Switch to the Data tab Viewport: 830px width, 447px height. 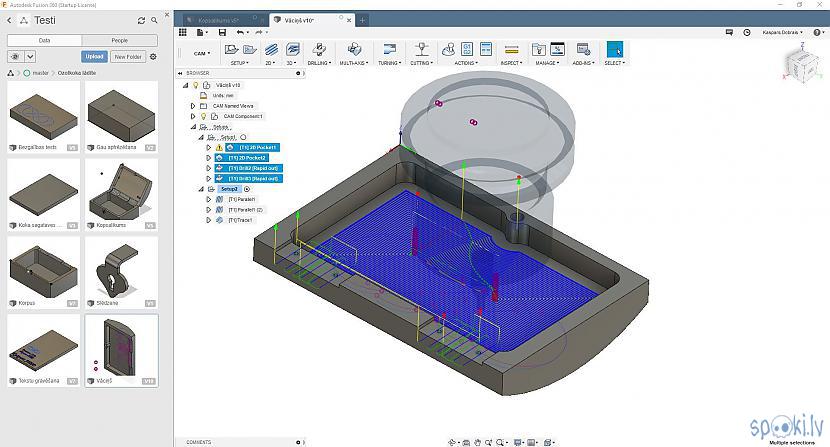point(44,40)
